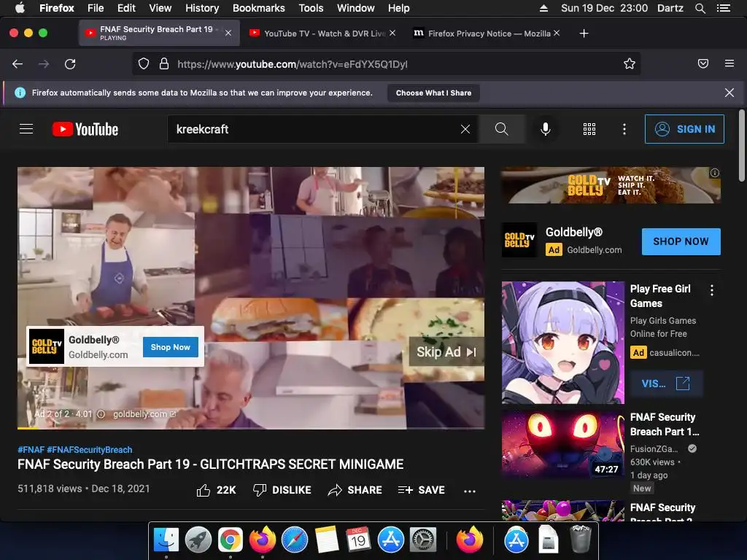Click the video progress bar
Screen dimensions: 747x560
251,427
